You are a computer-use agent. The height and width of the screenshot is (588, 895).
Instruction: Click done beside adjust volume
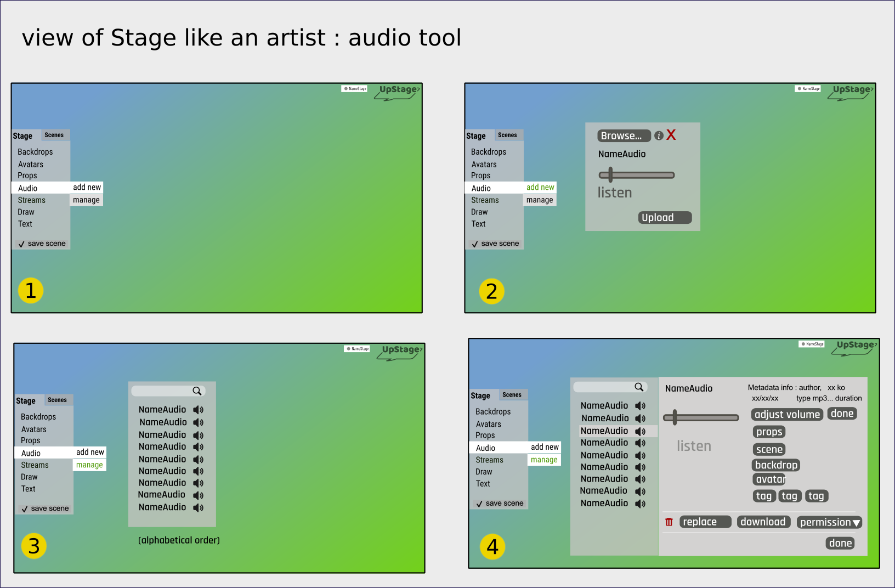click(x=842, y=414)
